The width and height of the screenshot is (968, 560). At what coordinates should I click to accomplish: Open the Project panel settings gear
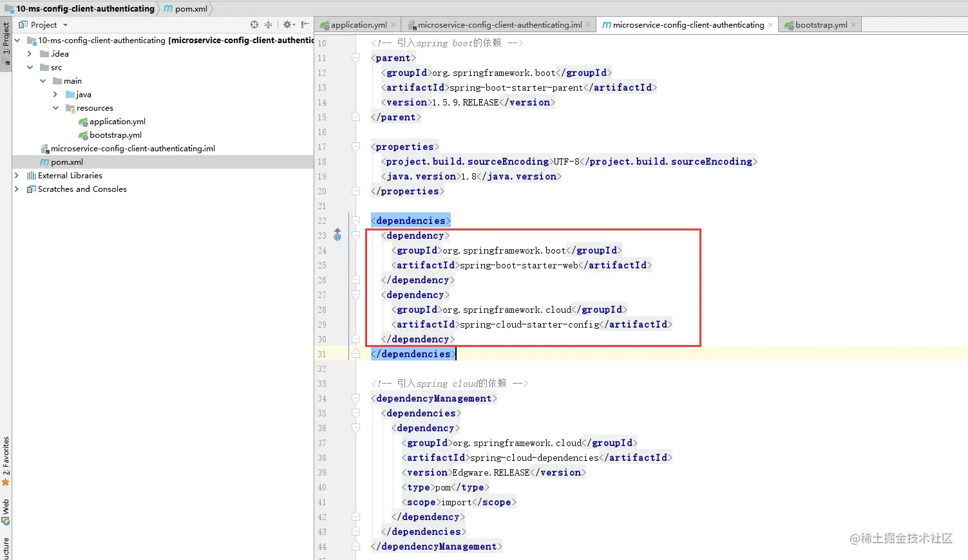[x=288, y=24]
